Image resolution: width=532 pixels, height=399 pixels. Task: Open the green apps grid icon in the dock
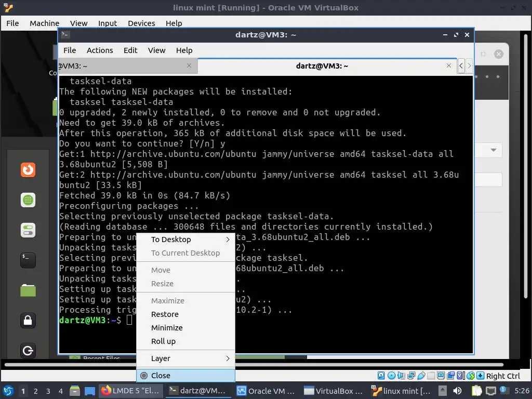pos(28,200)
